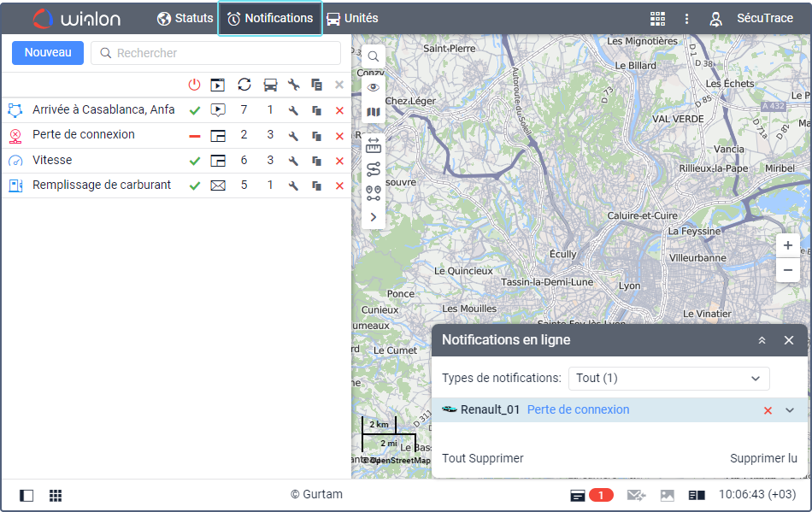
Task: Delete the Remplissage de carburant notification
Action: coord(339,185)
